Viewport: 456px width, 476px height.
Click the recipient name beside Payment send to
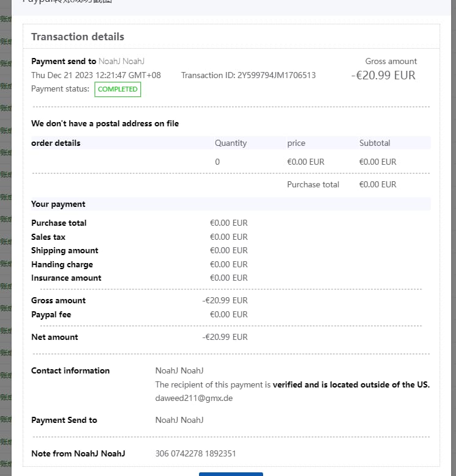coord(121,61)
